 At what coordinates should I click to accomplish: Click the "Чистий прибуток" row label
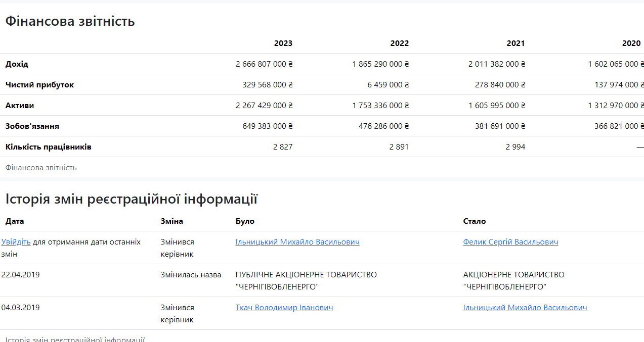(39, 85)
